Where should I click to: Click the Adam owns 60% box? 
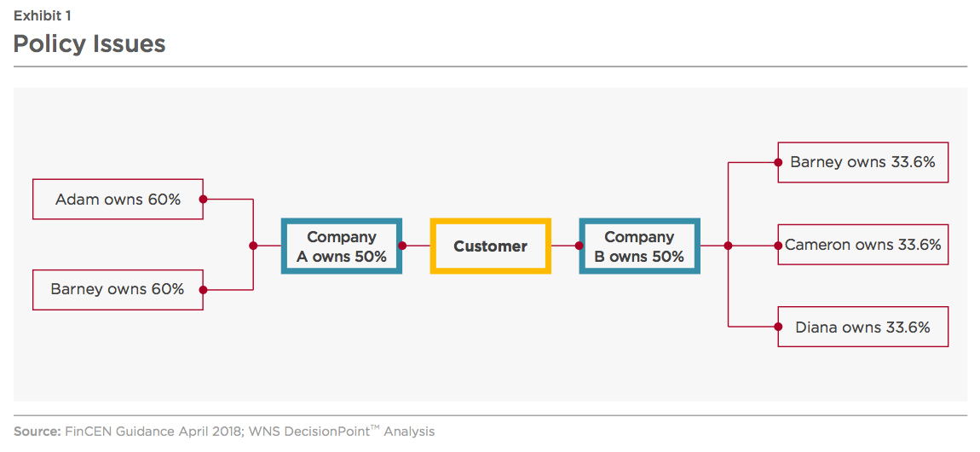(118, 200)
